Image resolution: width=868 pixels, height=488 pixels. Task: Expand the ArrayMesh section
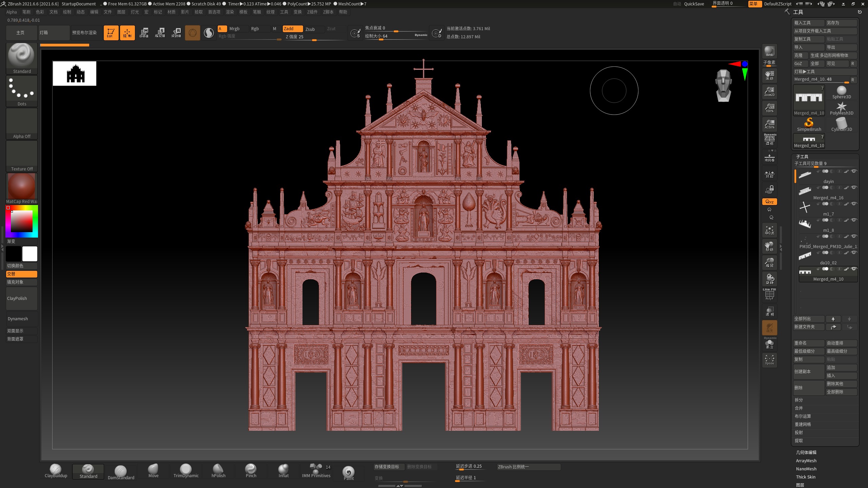coord(806,461)
